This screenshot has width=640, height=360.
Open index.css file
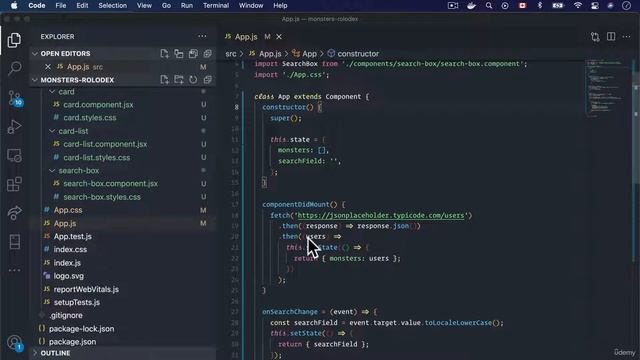point(70,249)
